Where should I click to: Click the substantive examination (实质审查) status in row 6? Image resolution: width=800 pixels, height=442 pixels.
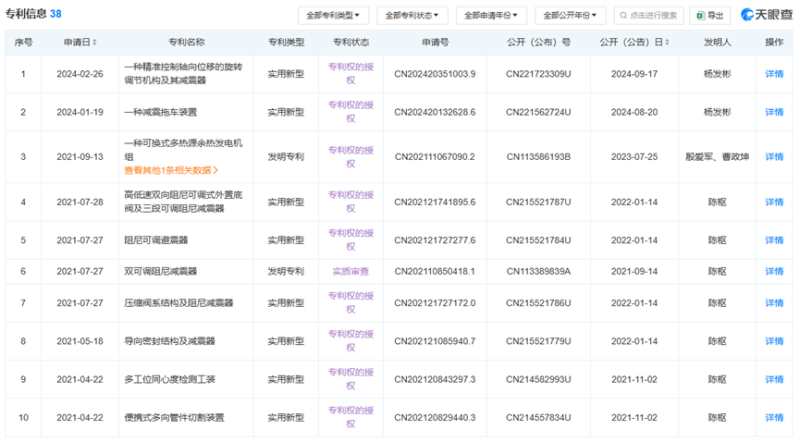tap(351, 271)
